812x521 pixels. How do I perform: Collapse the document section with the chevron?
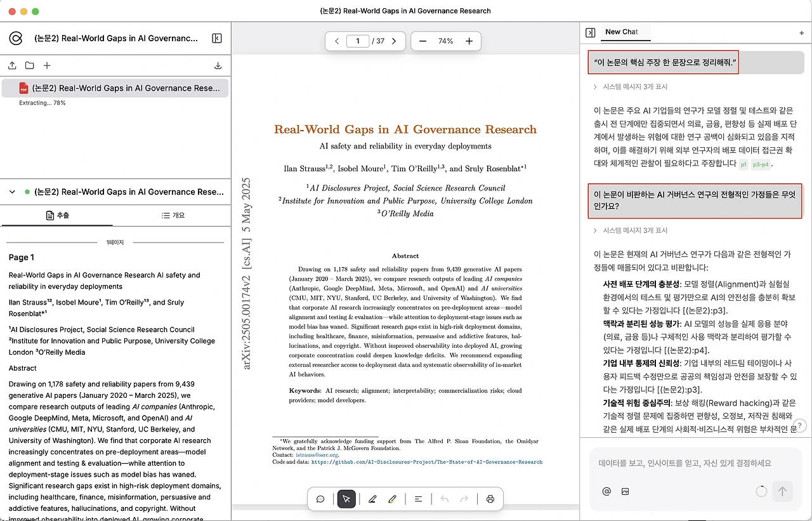[x=12, y=192]
